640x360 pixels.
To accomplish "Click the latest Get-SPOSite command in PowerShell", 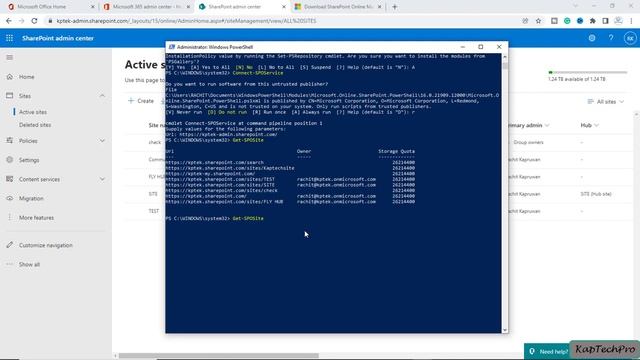I will (x=248, y=218).
